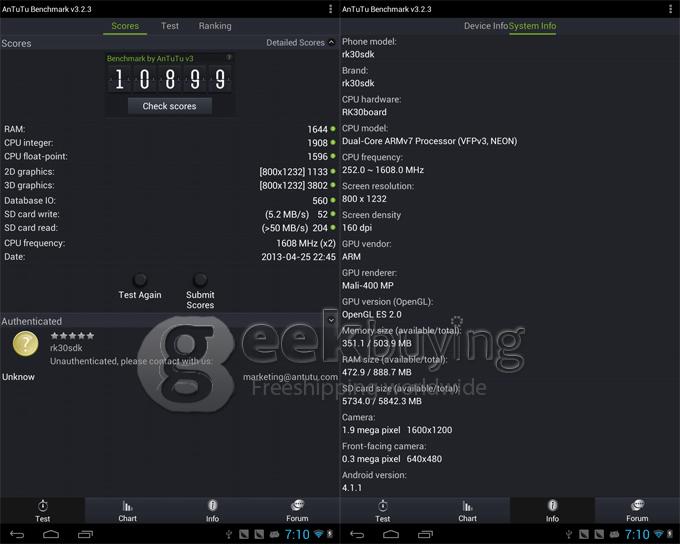This screenshot has width=680, height=544.
Task: Switch to the Scores tab
Action: point(125,26)
